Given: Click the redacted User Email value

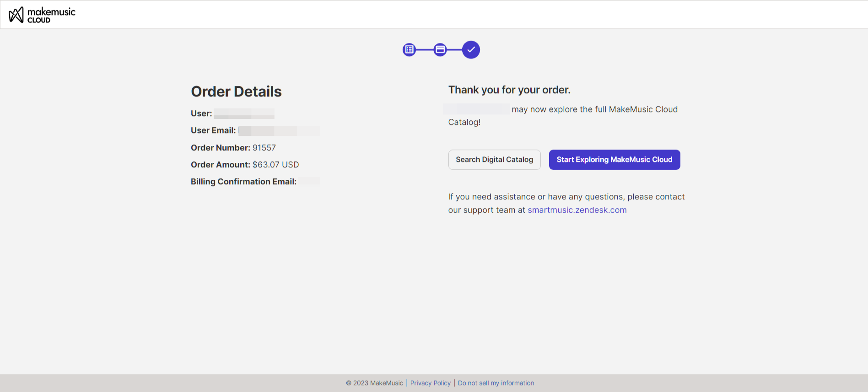Looking at the screenshot, I should click(279, 131).
